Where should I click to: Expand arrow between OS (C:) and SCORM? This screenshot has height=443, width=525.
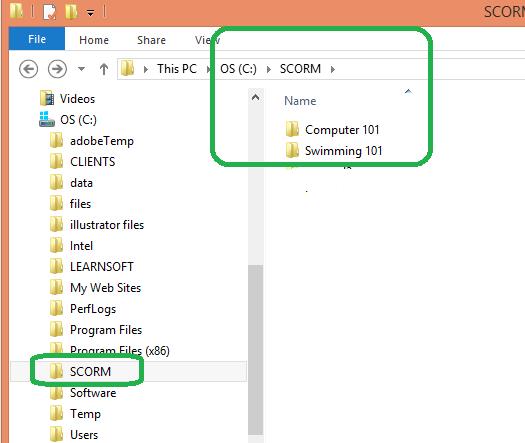pyautogui.click(x=269, y=69)
